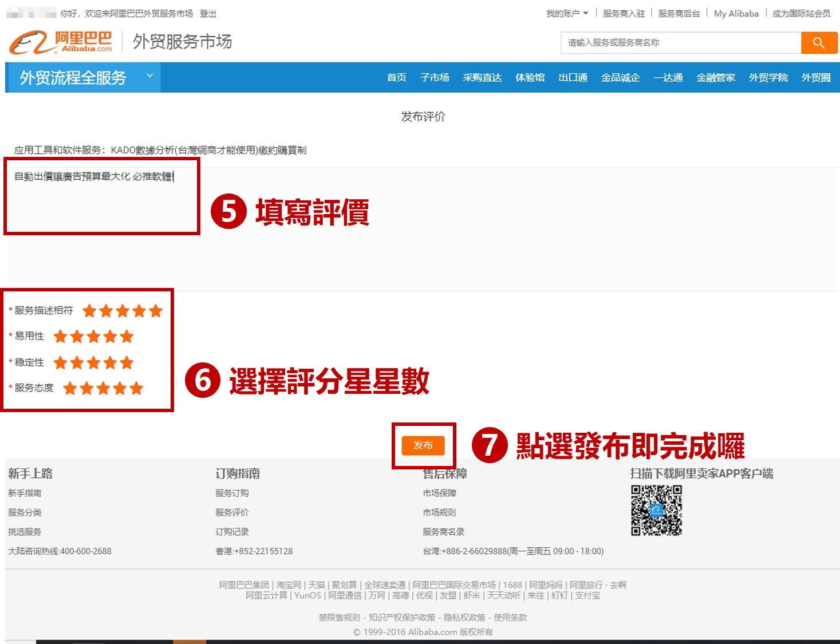Click the second star of 服务态度 rating
This screenshot has height=644, width=840.
coord(86,388)
